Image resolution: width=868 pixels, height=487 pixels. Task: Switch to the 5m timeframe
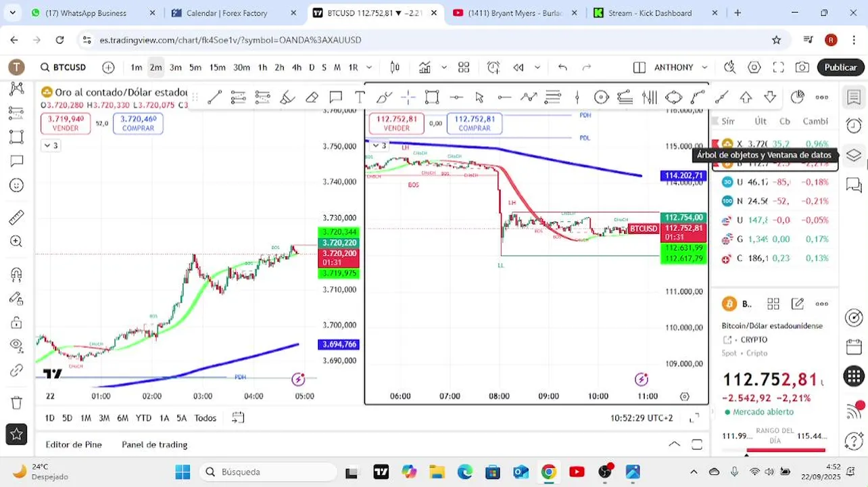coord(195,67)
